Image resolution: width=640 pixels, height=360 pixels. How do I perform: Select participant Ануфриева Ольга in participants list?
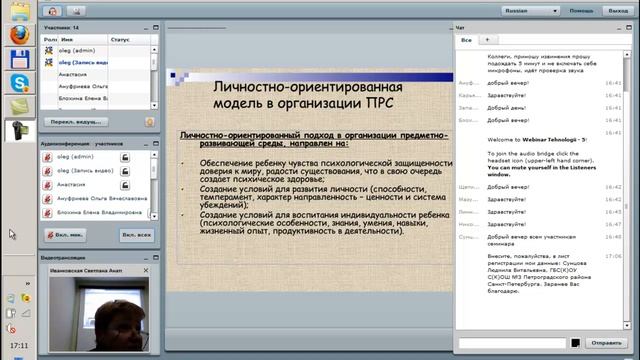(x=96, y=86)
